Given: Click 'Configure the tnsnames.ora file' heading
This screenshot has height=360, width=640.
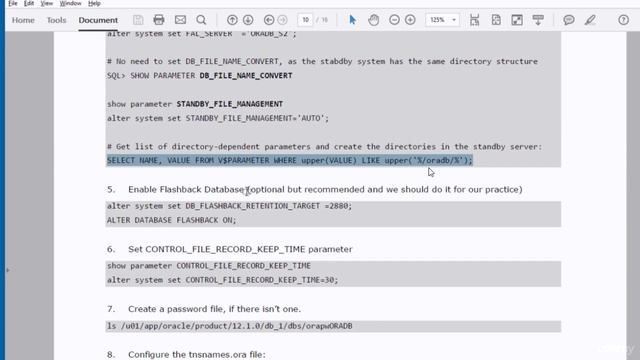Looking at the screenshot, I should click(x=197, y=354).
